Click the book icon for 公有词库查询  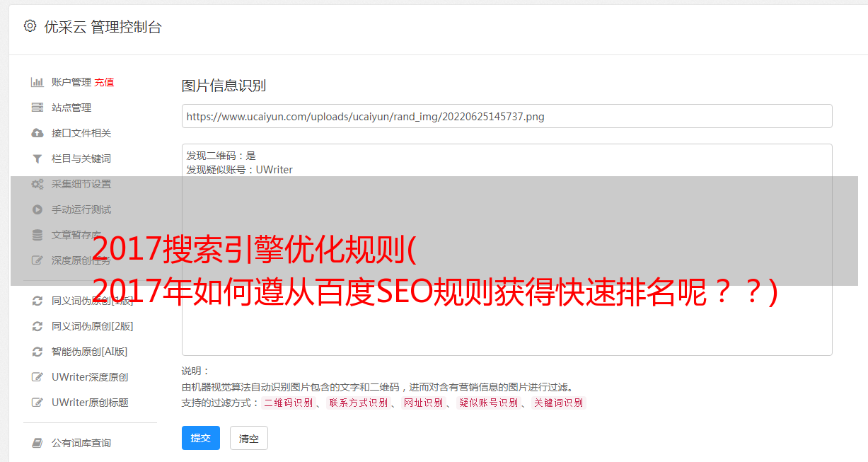(x=37, y=443)
